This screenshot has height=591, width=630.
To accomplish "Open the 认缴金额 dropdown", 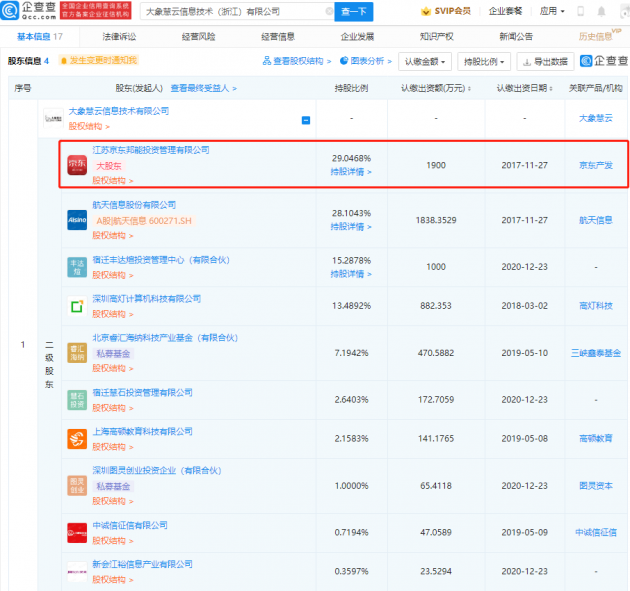I will click(x=425, y=61).
